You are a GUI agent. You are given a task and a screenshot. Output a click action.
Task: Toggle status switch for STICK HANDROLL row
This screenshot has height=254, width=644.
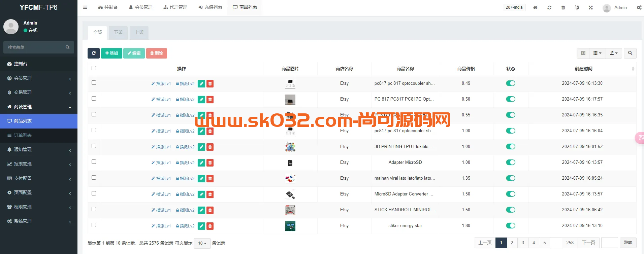[x=511, y=210]
